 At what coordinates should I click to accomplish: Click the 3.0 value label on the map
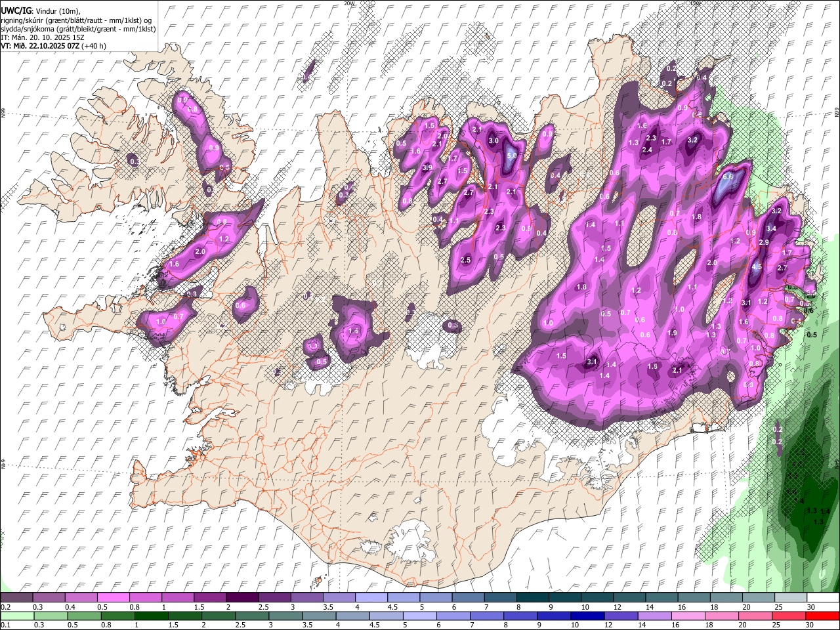pos(493,140)
